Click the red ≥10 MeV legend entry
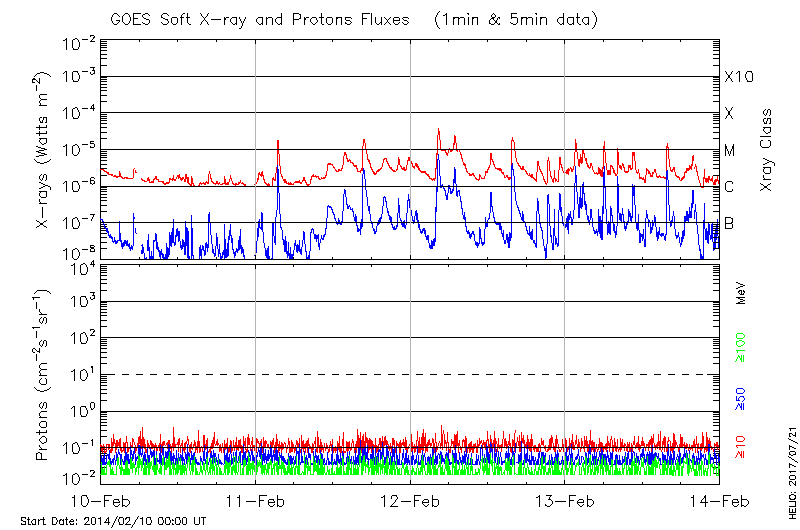This screenshot has height=530, width=800. (742, 447)
